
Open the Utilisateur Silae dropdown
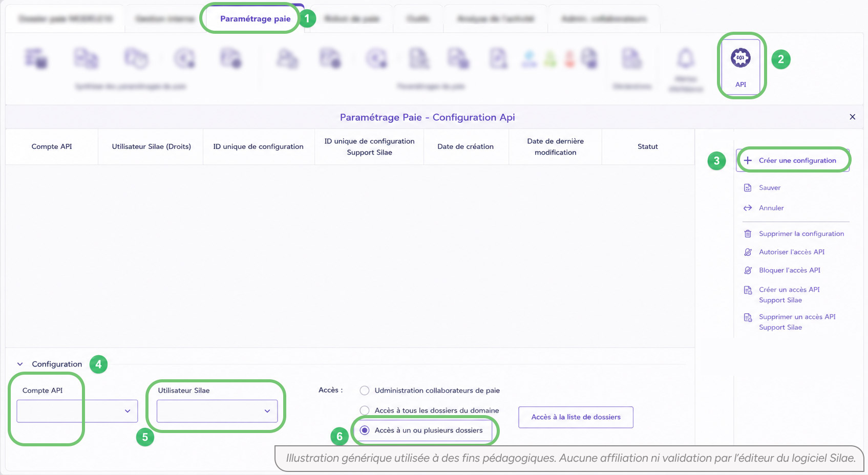[x=217, y=411]
